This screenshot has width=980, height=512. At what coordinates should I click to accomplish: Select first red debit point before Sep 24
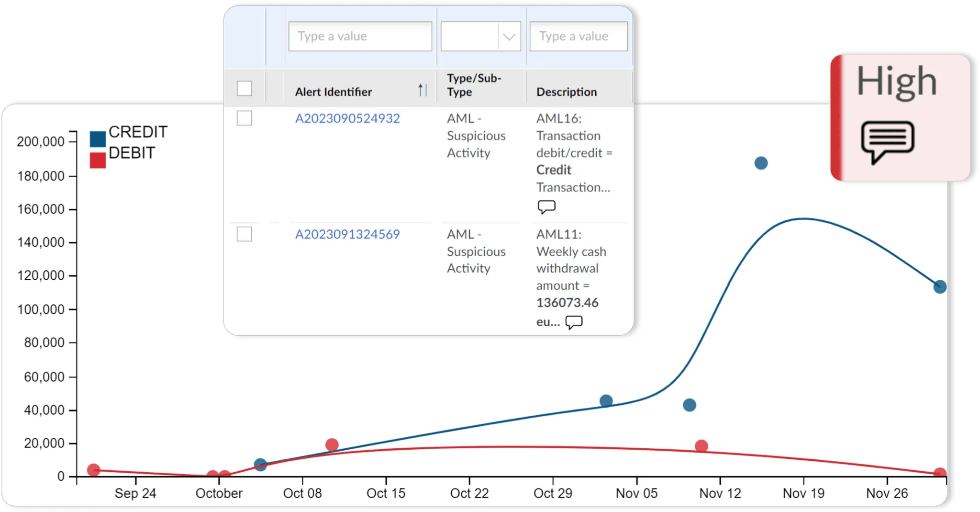click(x=94, y=470)
